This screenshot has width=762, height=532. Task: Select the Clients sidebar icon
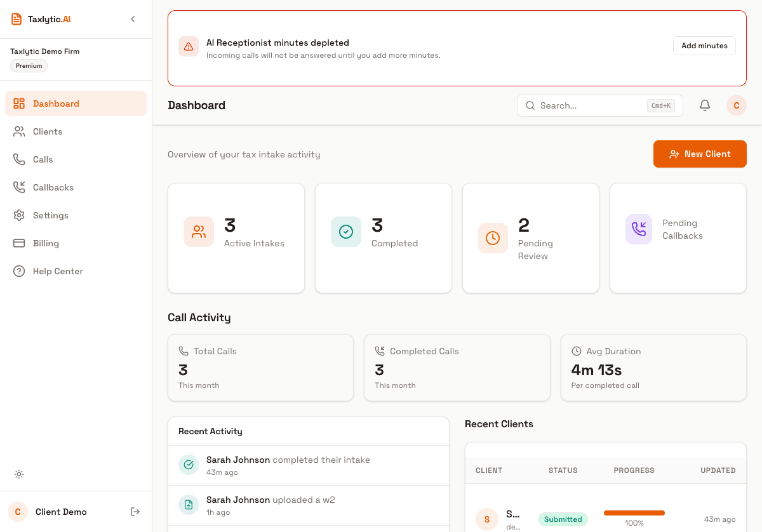click(x=19, y=131)
